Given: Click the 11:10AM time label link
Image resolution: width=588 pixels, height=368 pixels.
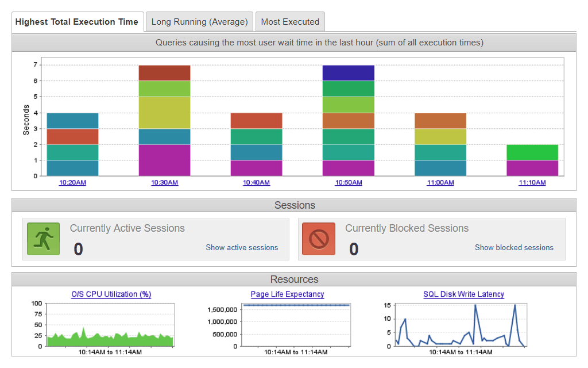Looking at the screenshot, I should pos(532,183).
